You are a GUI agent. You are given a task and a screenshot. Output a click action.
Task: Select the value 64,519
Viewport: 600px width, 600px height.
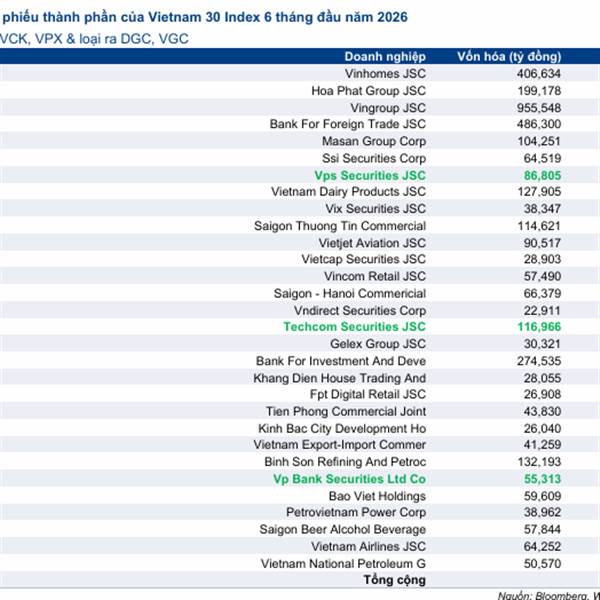542,158
